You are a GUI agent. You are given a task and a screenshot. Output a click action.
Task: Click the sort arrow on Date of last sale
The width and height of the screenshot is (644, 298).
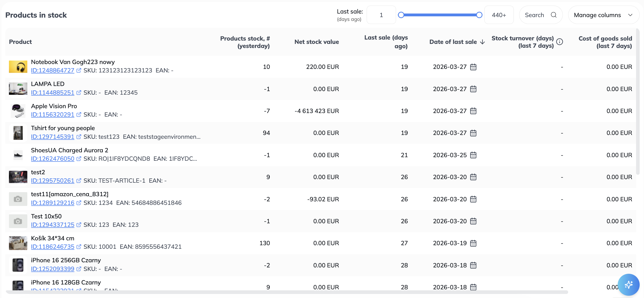click(482, 42)
